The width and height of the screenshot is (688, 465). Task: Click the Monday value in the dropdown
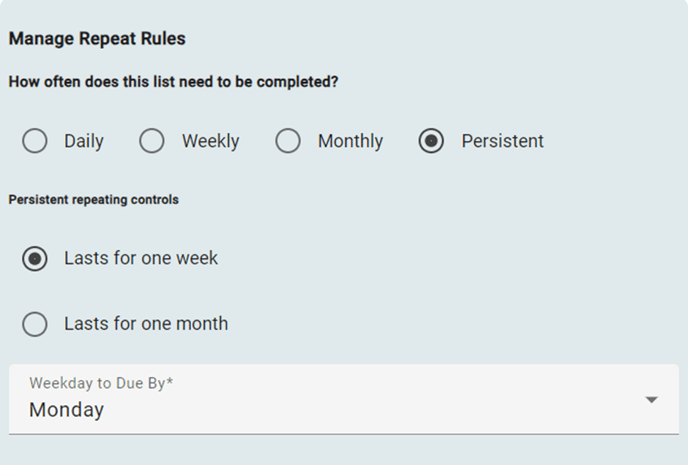(x=66, y=410)
